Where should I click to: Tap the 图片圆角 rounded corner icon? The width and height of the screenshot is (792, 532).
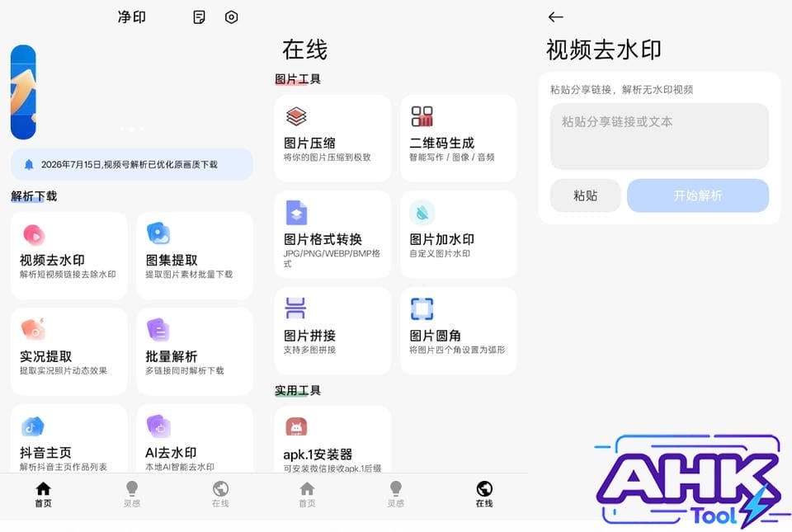tap(422, 309)
